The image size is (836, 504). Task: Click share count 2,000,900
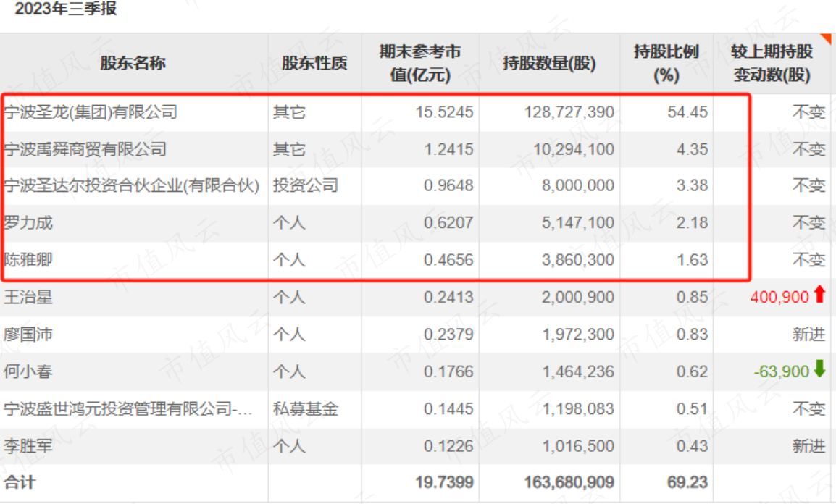pos(578,297)
